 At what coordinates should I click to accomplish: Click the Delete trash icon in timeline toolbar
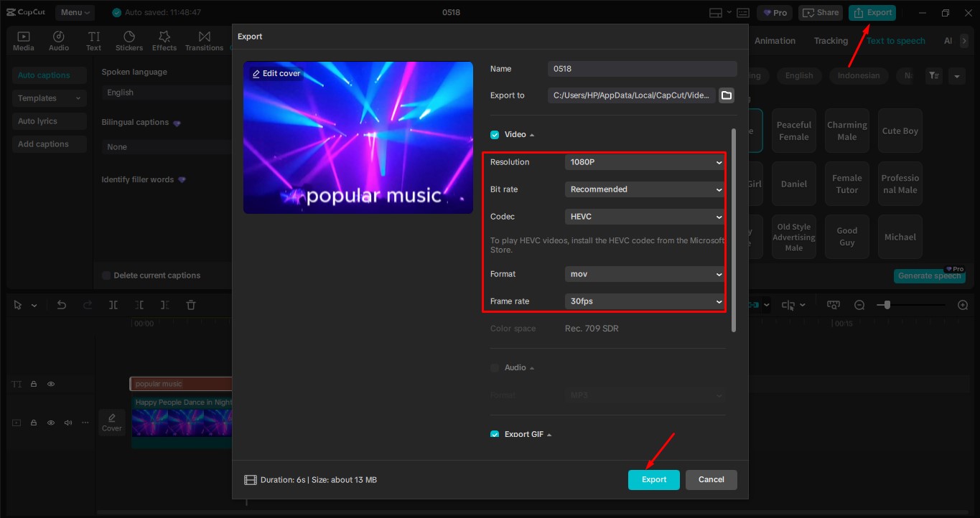pos(190,304)
